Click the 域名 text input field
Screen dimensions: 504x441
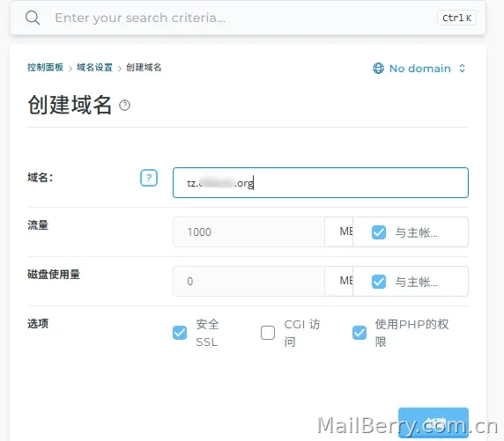pyautogui.click(x=321, y=183)
